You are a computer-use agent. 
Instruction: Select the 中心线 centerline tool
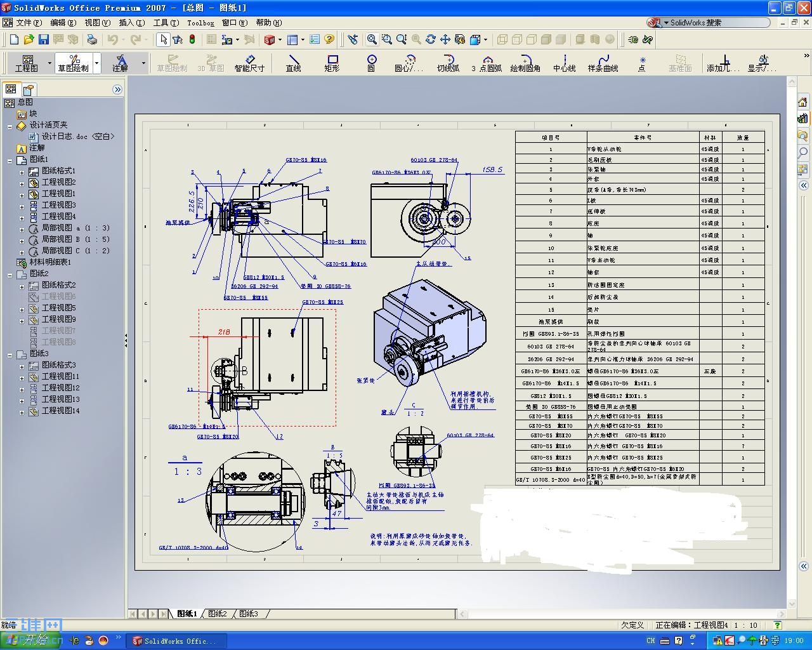(x=564, y=63)
